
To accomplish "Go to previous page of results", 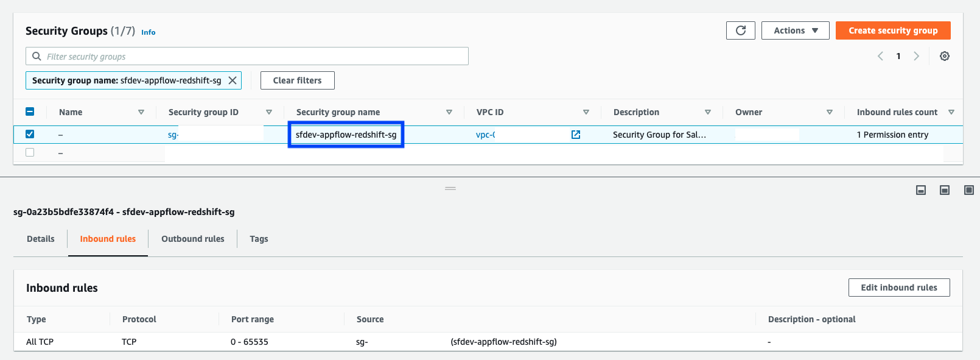I will (880, 56).
